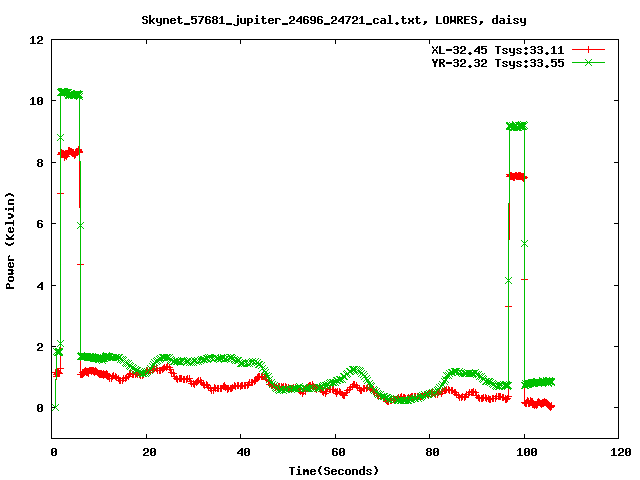Click the green plateau near 10 Kelvin
The height and width of the screenshot is (480, 640).
click(x=70, y=94)
